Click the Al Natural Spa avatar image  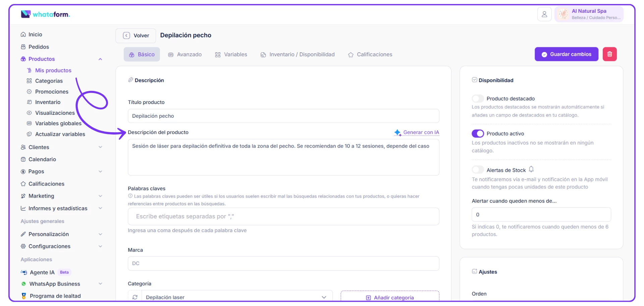pyautogui.click(x=563, y=14)
